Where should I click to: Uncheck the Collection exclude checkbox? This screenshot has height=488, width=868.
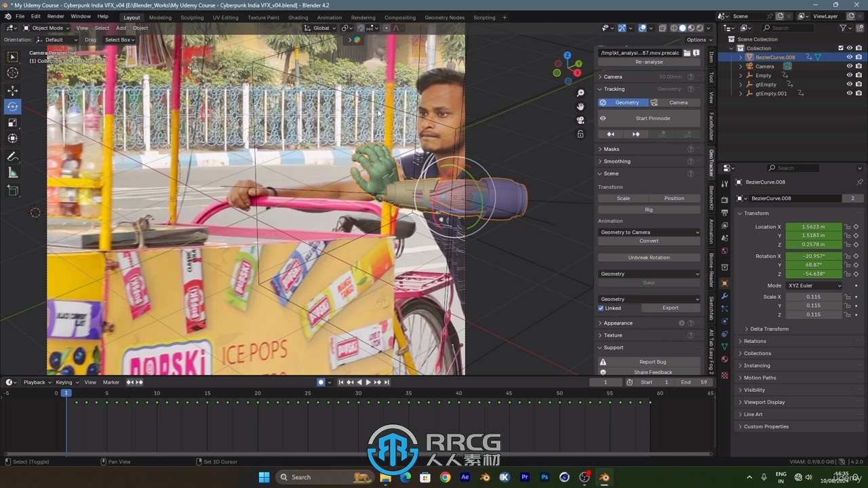(x=841, y=48)
